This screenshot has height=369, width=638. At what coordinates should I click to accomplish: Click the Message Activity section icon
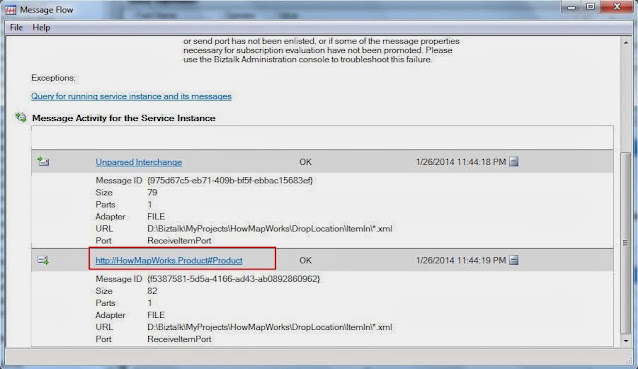click(x=21, y=118)
